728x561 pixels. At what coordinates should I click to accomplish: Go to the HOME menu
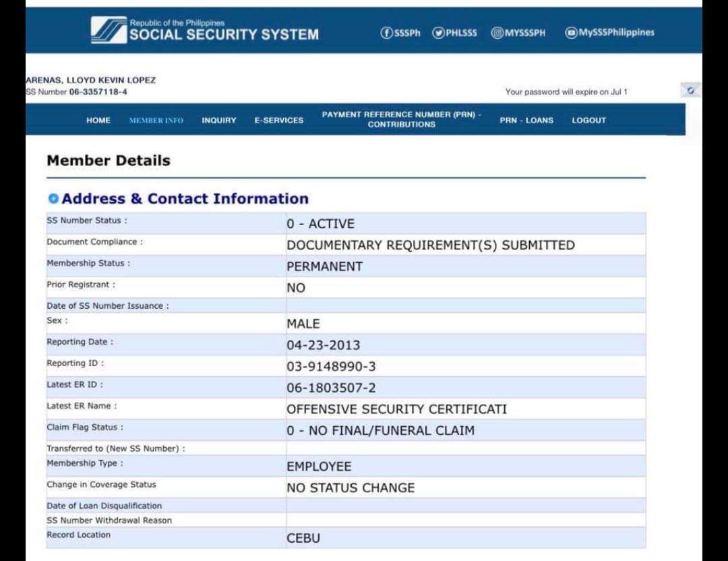pos(98,121)
